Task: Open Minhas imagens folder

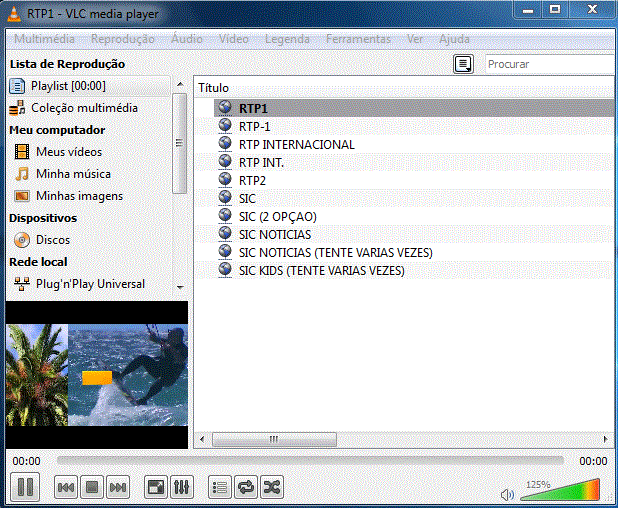Action: 79,196
